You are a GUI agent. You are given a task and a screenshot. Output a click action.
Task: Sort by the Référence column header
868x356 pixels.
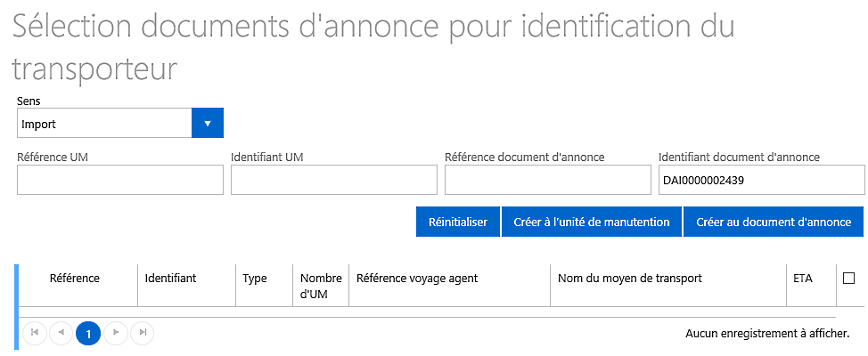coord(75,278)
